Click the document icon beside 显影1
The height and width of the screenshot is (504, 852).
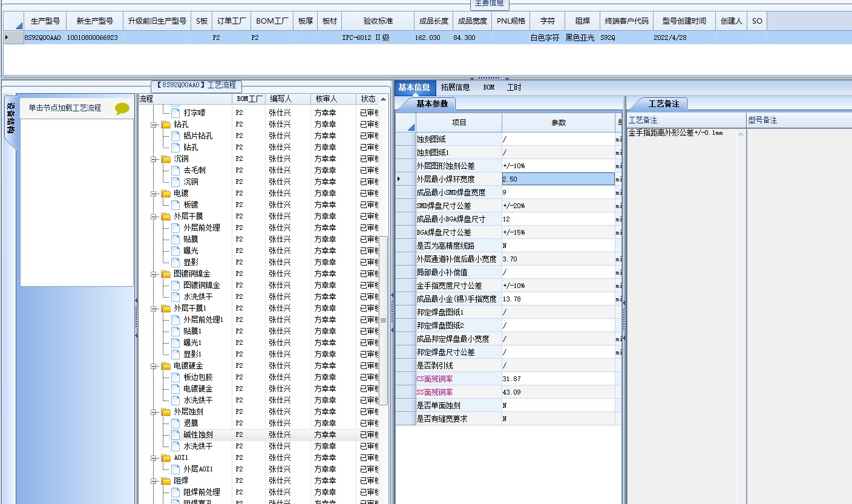[x=175, y=355]
